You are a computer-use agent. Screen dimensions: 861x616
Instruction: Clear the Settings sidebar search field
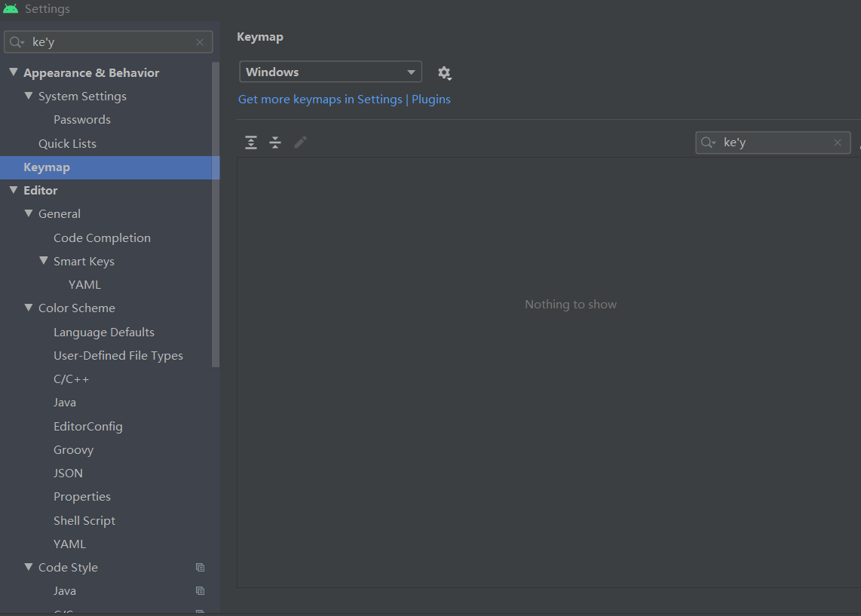(x=200, y=42)
